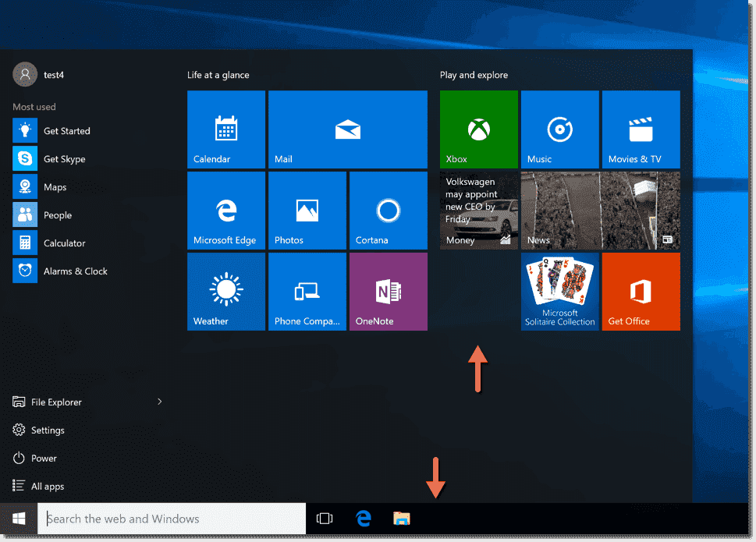Click the Power button
Image resolution: width=756 pixels, height=542 pixels.
click(44, 459)
